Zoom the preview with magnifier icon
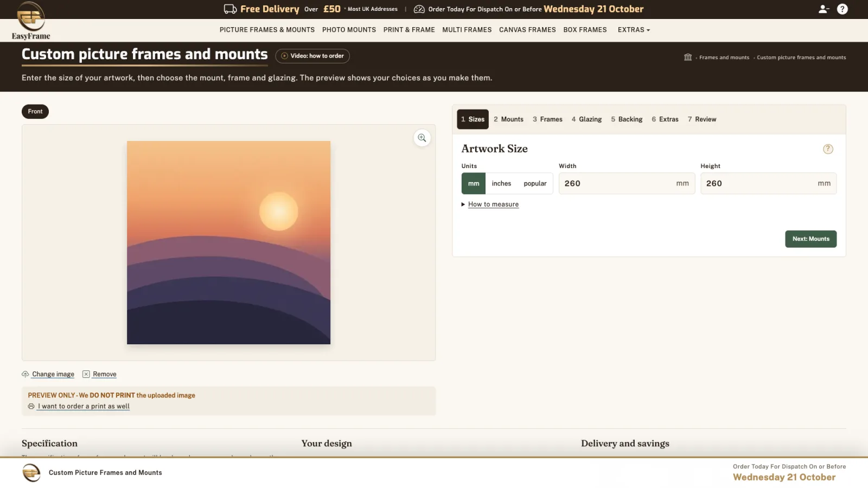Screen dimensions: 868x488 point(422,138)
